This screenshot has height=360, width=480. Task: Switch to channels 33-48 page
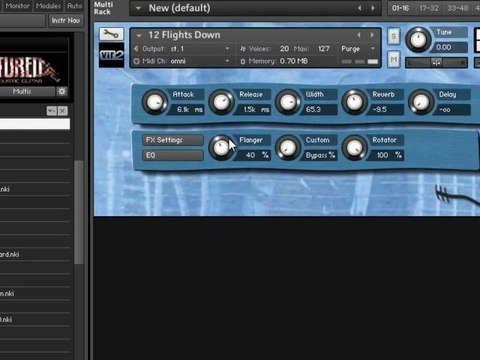(x=458, y=8)
